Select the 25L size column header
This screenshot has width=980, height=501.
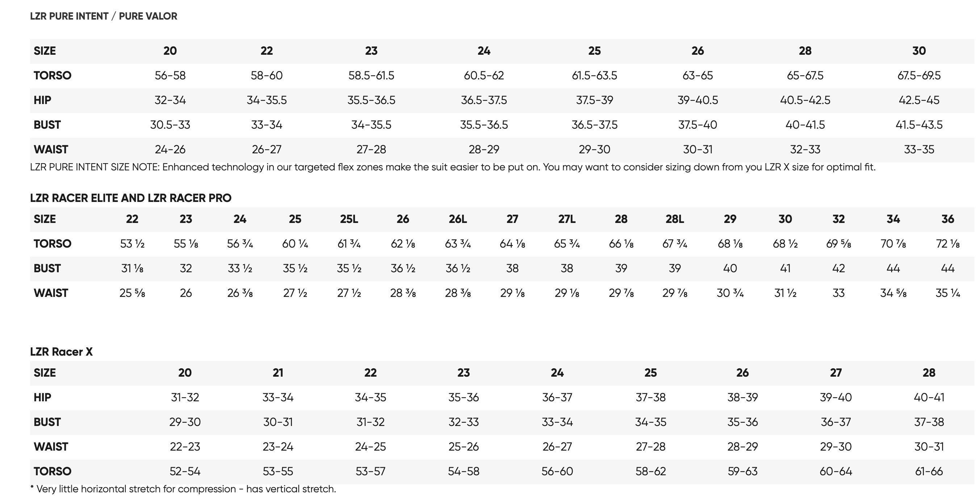point(349,219)
